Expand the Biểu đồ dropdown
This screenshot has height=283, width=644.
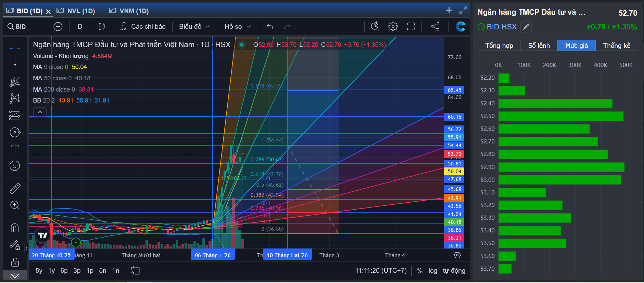(x=194, y=27)
